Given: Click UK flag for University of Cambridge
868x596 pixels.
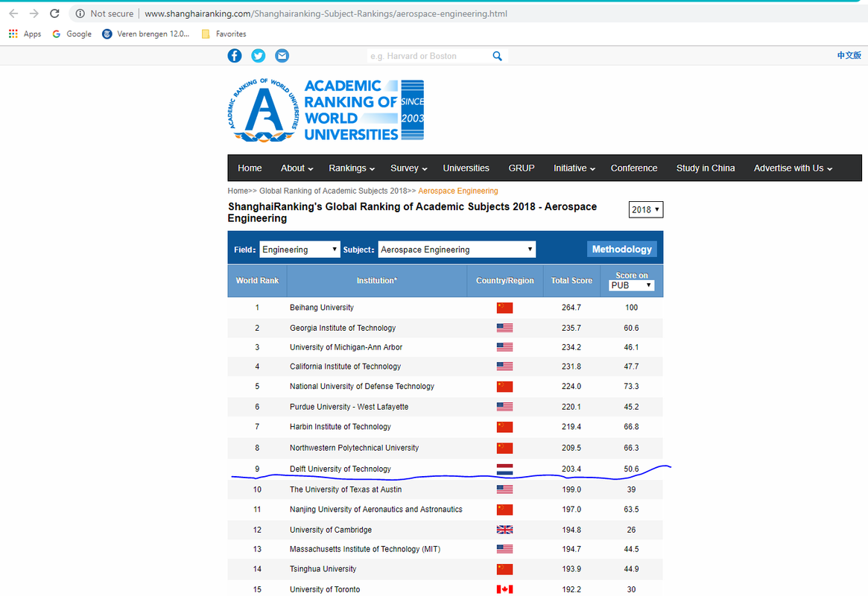Looking at the screenshot, I should pyautogui.click(x=504, y=530).
